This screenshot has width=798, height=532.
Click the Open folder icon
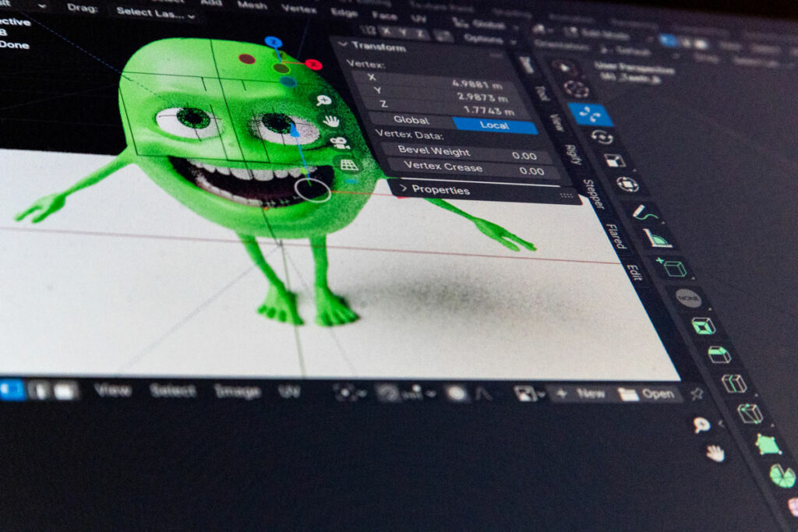[629, 394]
